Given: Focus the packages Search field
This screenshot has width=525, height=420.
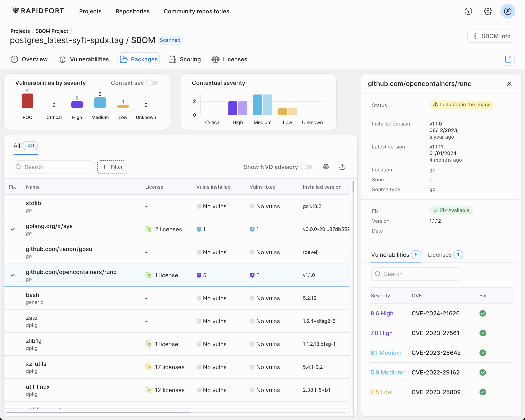Looking at the screenshot, I should [x=53, y=167].
